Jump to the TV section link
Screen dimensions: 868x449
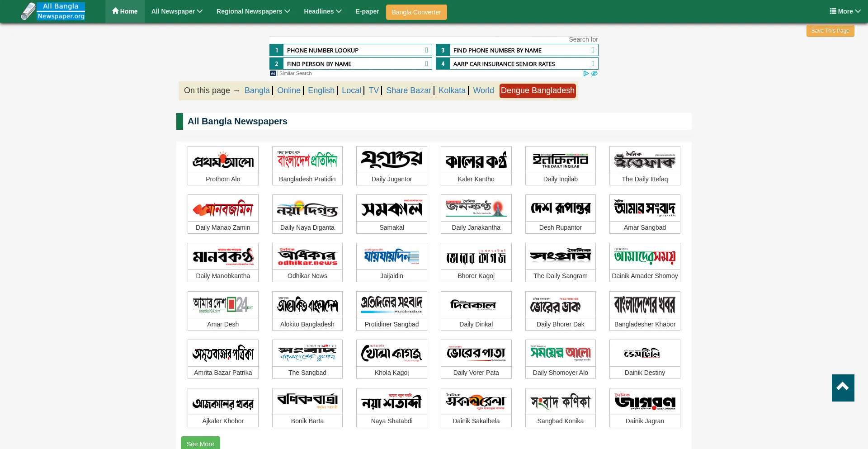coord(373,90)
